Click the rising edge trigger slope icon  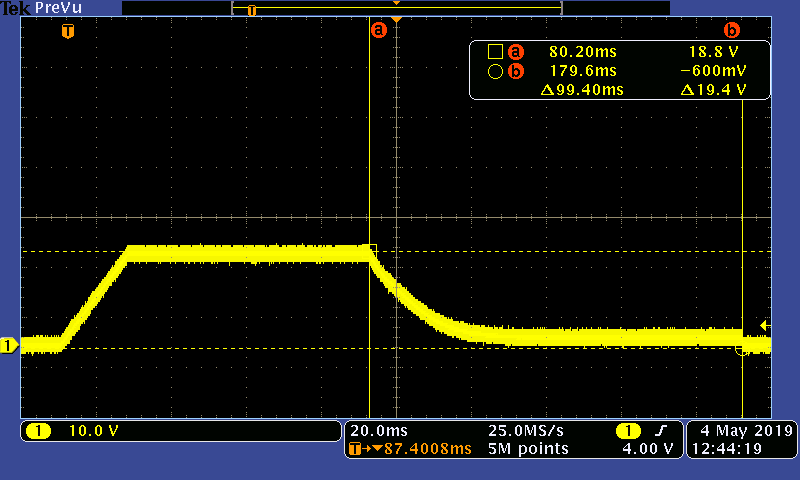(659, 431)
